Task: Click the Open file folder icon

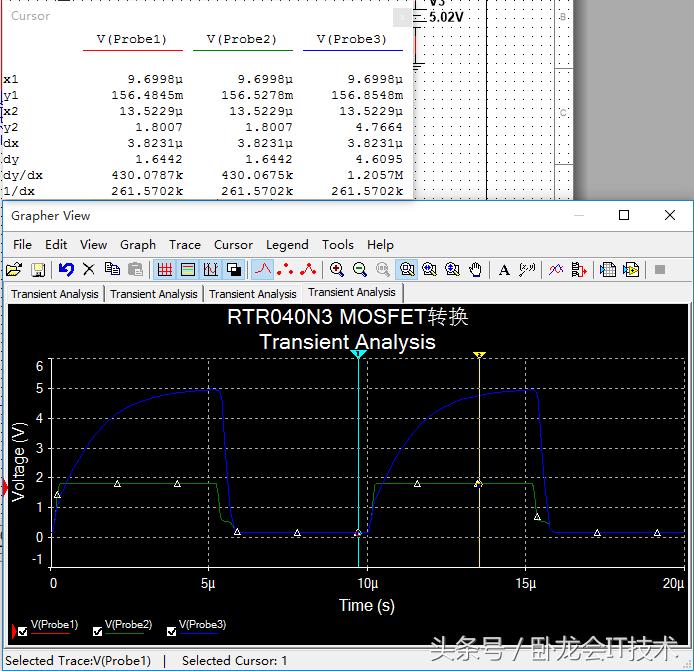Action: coord(14,269)
